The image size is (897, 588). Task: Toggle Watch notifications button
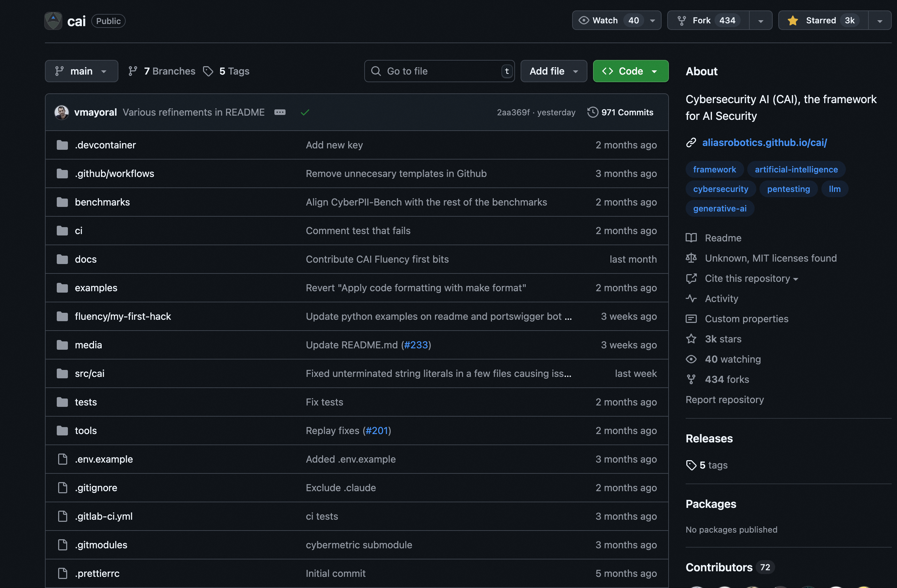pyautogui.click(x=604, y=20)
